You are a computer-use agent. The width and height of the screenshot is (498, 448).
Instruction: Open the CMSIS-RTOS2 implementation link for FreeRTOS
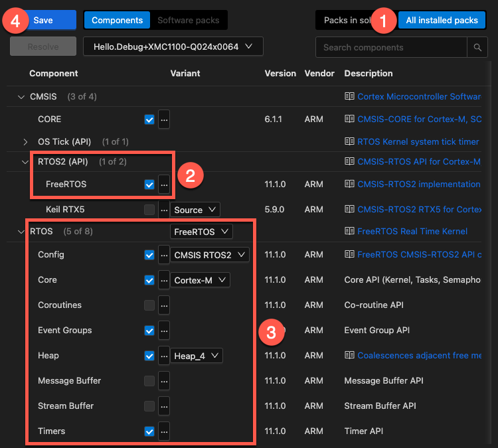point(418,185)
